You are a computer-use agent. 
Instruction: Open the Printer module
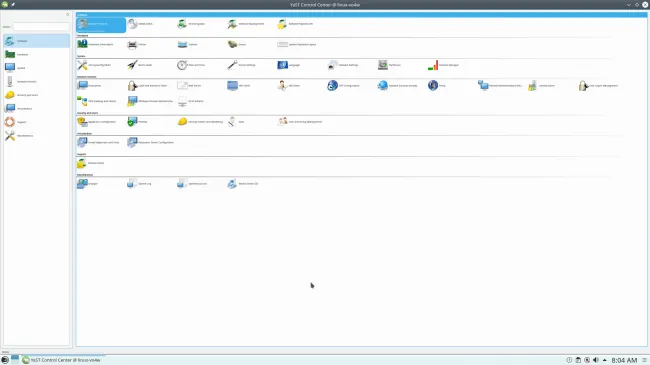[x=137, y=44]
